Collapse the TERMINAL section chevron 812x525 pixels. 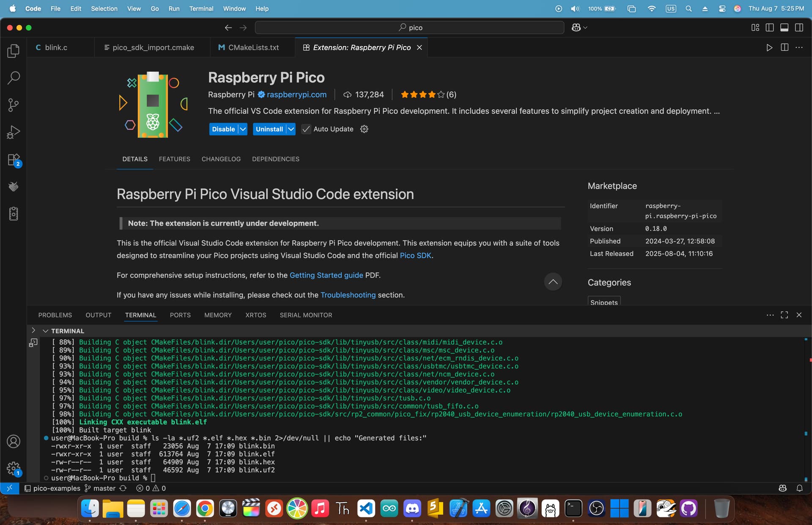click(x=45, y=331)
